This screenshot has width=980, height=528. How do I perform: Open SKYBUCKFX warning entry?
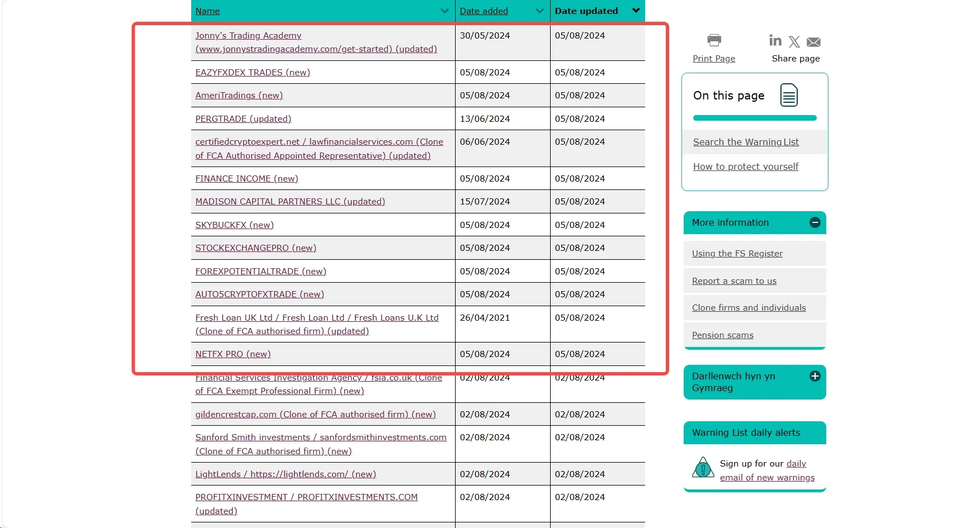pos(234,225)
